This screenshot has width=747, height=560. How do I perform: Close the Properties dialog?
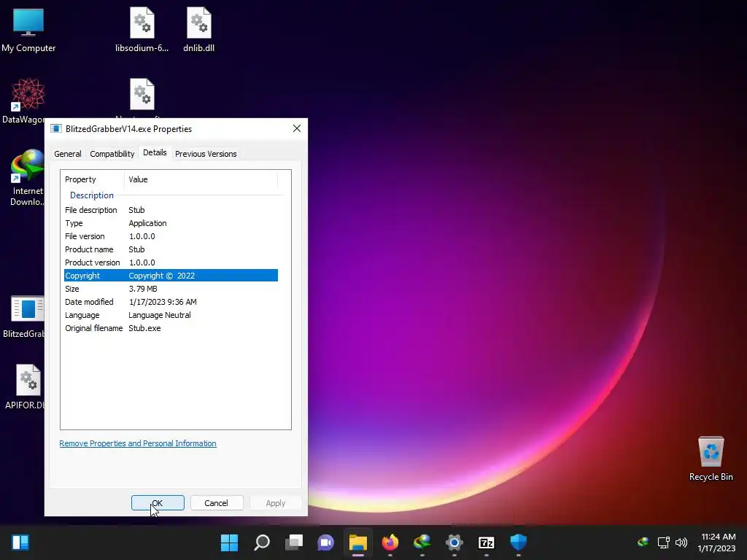tap(297, 128)
